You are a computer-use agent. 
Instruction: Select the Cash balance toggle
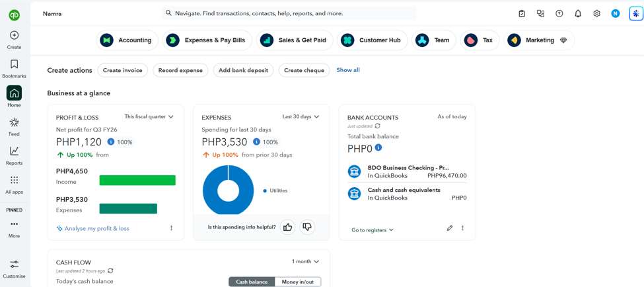click(252, 282)
